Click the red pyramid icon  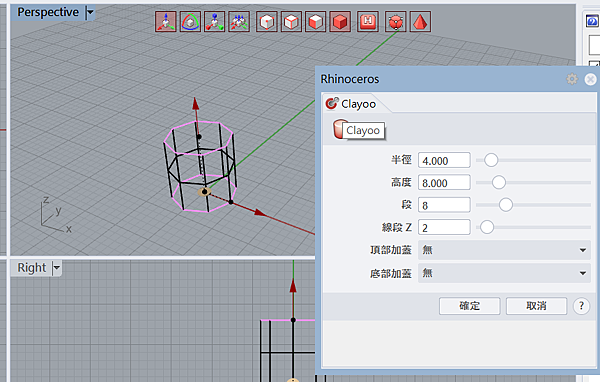coord(420,21)
